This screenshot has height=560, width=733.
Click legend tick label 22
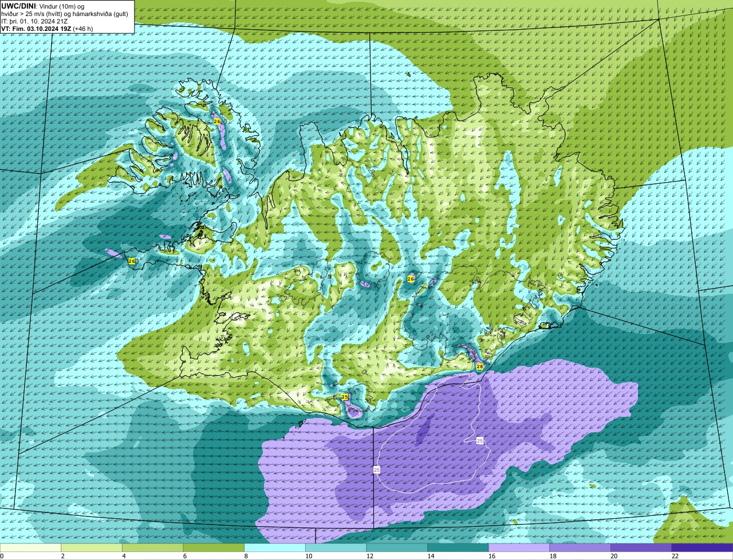(x=675, y=556)
